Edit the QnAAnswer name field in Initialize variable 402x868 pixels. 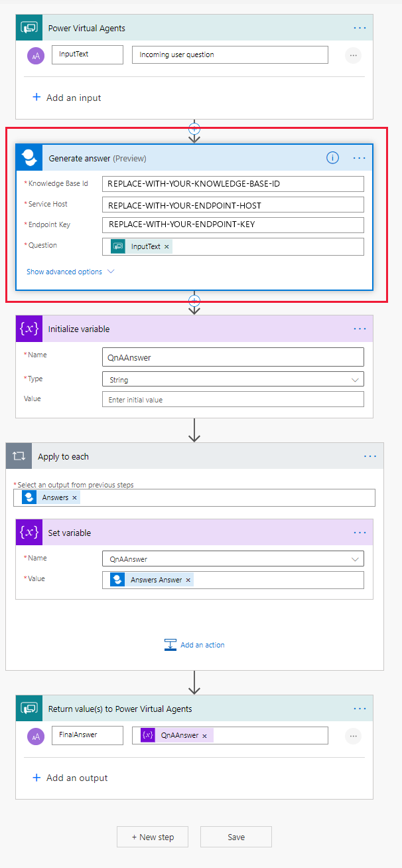233,357
